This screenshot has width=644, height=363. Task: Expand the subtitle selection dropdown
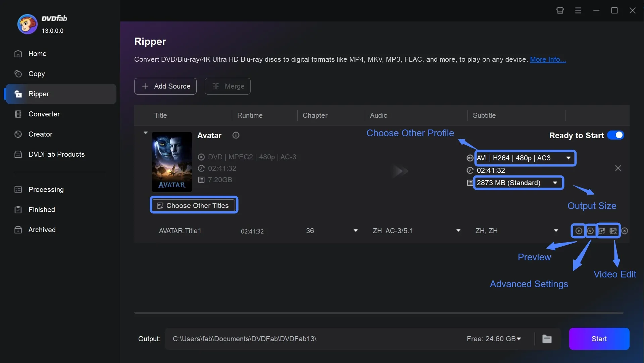pyautogui.click(x=556, y=230)
